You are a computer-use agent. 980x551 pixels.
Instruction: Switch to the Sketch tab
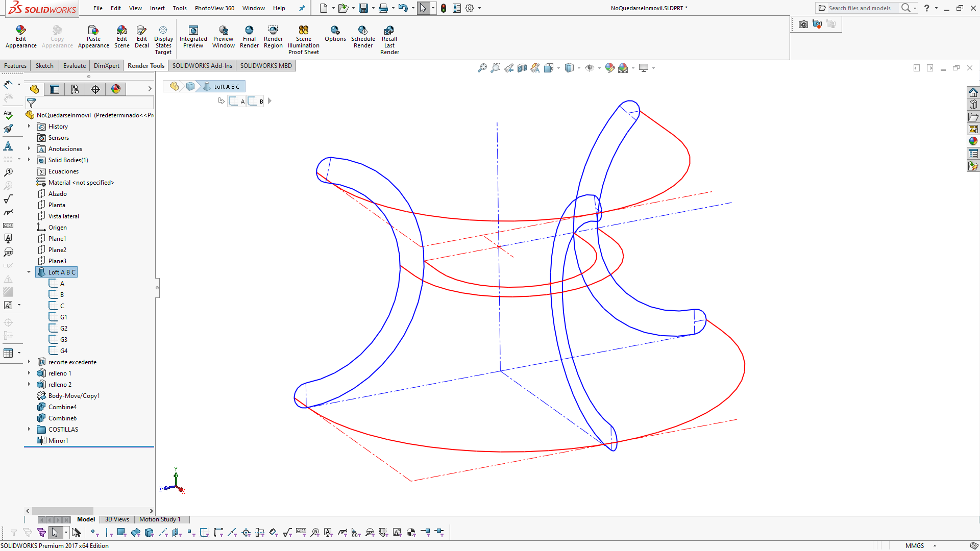[x=44, y=66]
